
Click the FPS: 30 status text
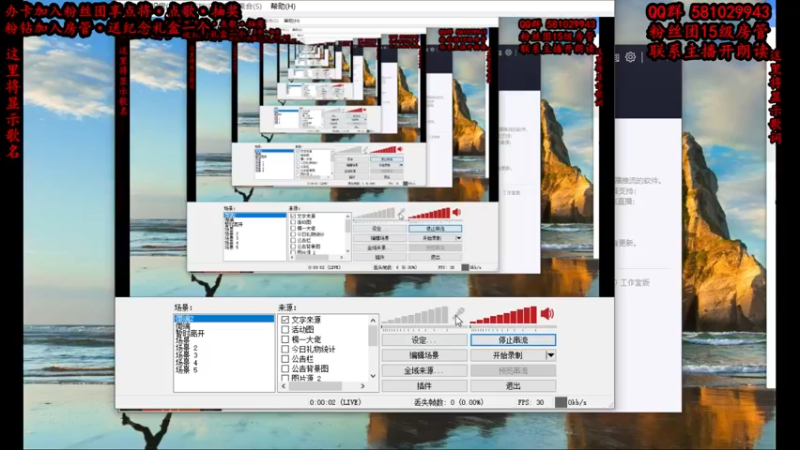pyautogui.click(x=531, y=402)
